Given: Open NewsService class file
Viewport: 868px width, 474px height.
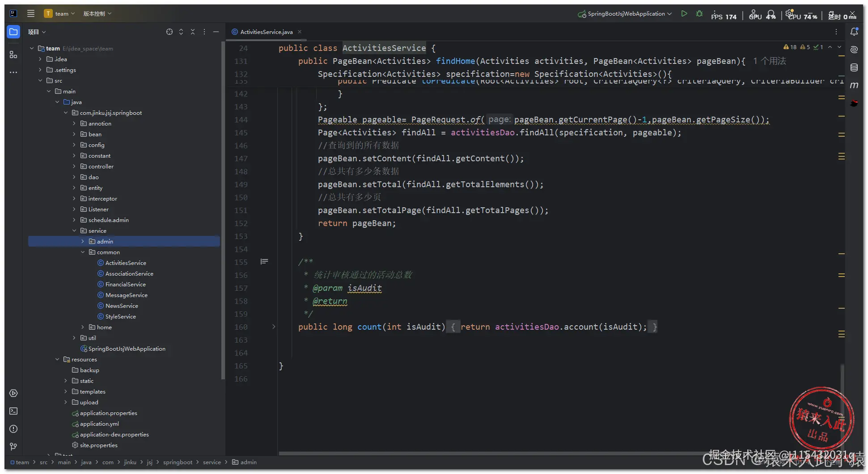Looking at the screenshot, I should 118,306.
